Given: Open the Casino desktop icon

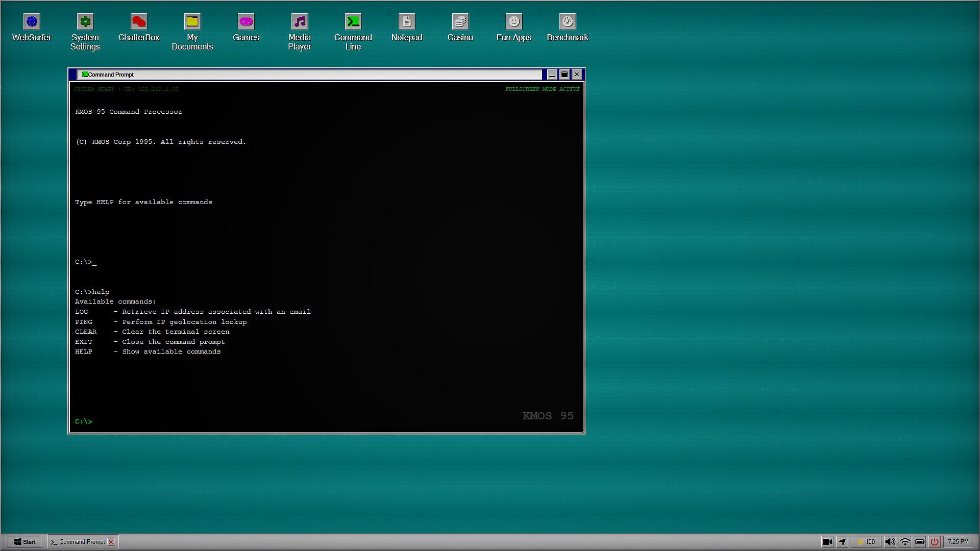Looking at the screenshot, I should (x=460, y=22).
